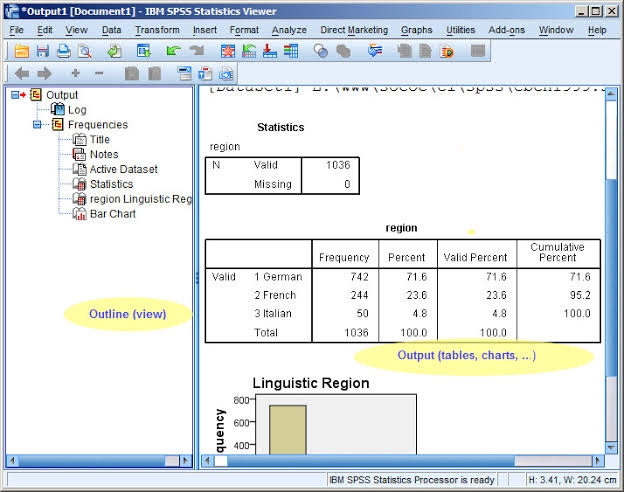Undo the last action (green arrow)
Screen dimensions: 624x492
pyautogui.click(x=173, y=51)
